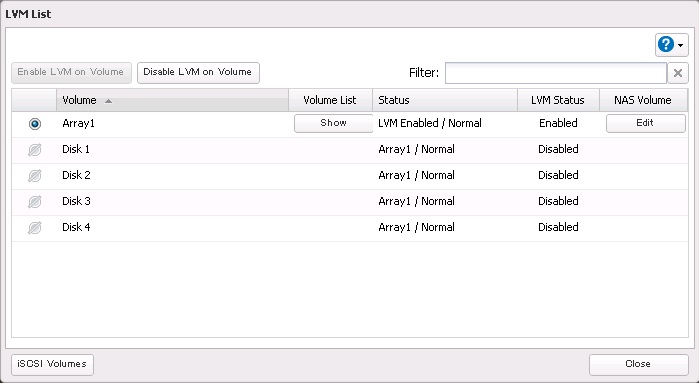Show the volume list for Array1

[x=333, y=123]
